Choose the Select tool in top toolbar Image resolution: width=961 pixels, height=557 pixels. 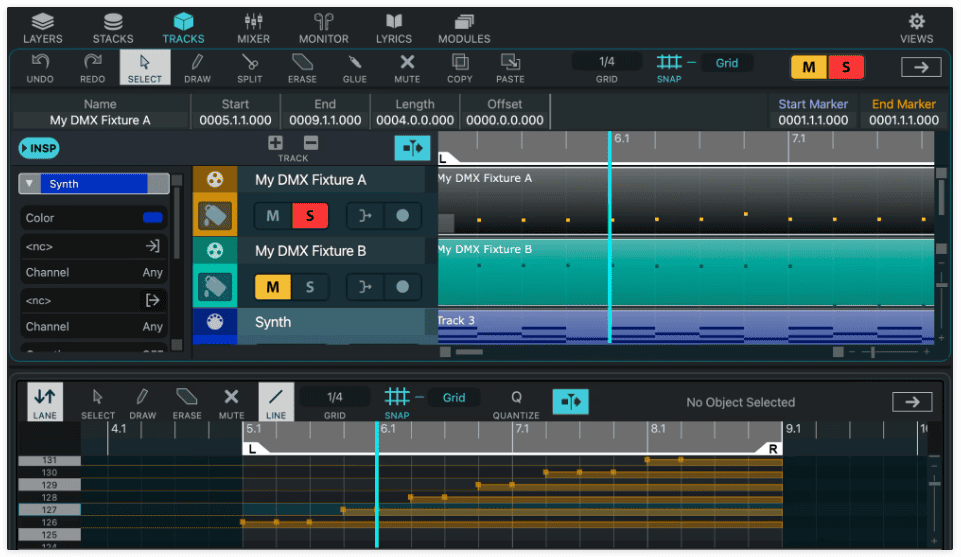point(145,67)
